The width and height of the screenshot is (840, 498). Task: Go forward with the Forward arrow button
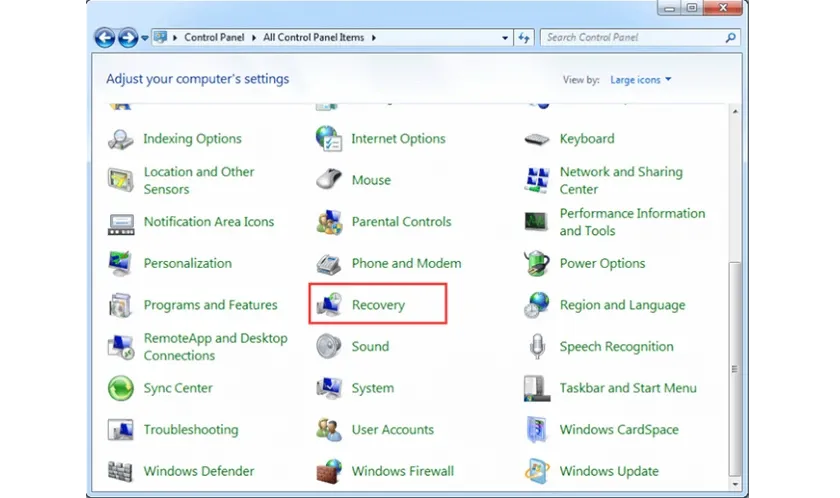[128, 38]
